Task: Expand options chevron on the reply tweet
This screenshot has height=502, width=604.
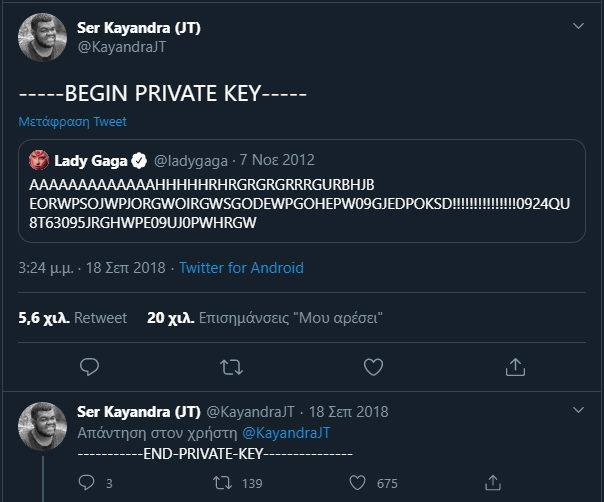Action: (578, 411)
